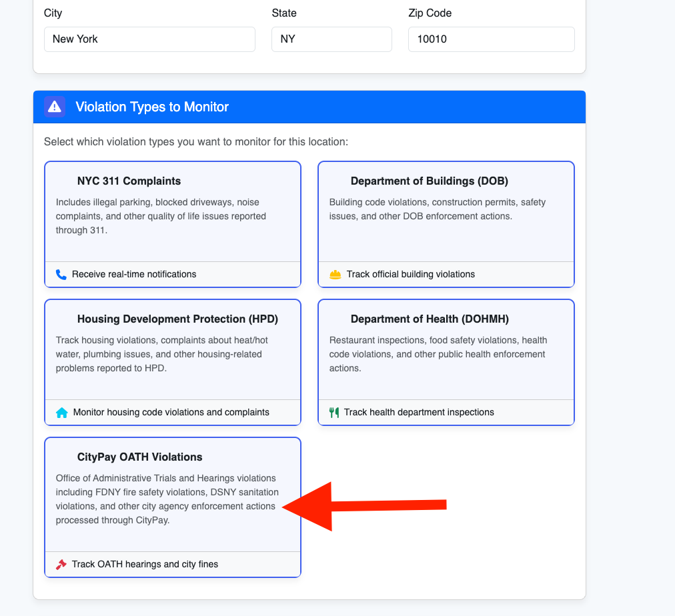675x616 pixels.
Task: Click the blue house icon for HPD
Action: [62, 413]
